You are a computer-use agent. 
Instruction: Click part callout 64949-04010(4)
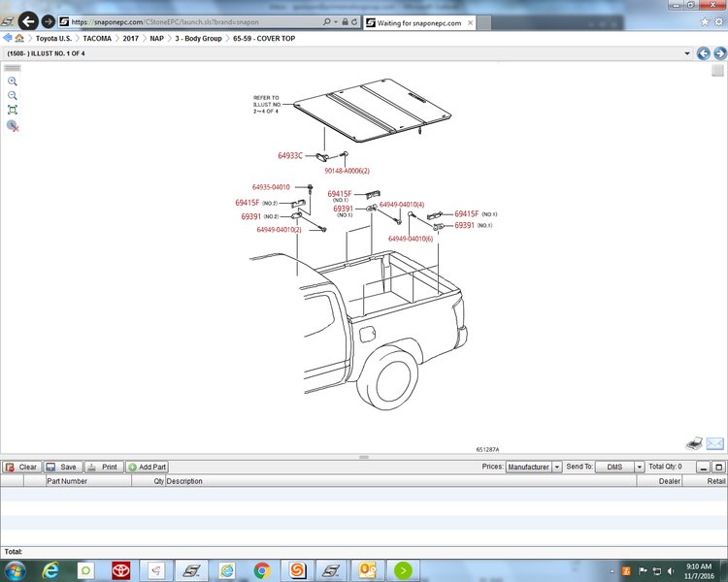(x=402, y=205)
